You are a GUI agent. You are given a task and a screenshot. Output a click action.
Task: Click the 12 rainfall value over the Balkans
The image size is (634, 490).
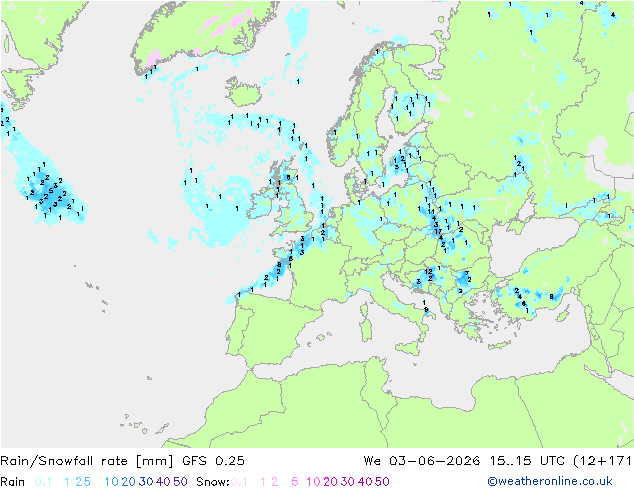point(429,271)
